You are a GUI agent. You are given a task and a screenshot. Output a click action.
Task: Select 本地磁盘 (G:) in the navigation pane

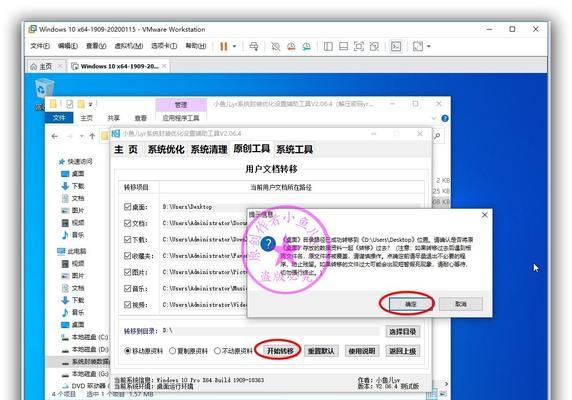pos(85,374)
